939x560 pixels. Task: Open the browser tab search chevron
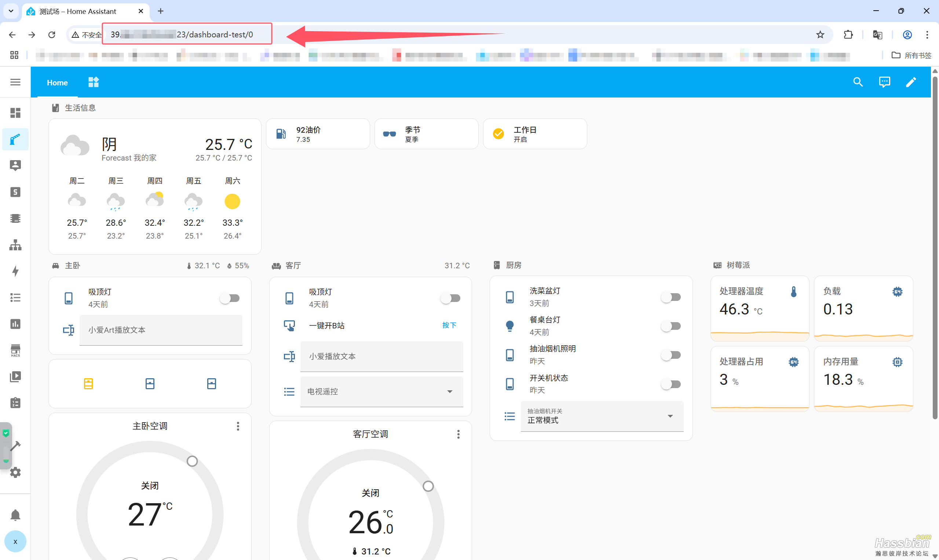click(11, 11)
